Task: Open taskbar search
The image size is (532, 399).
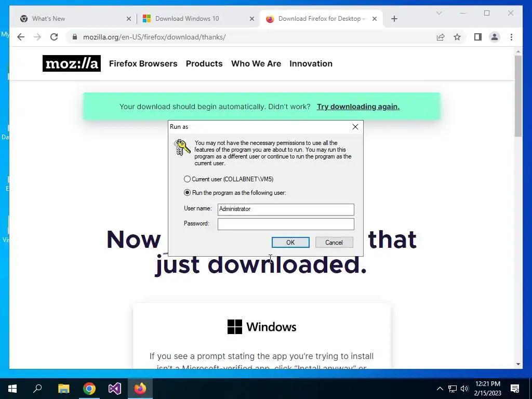Action: [x=37, y=389]
